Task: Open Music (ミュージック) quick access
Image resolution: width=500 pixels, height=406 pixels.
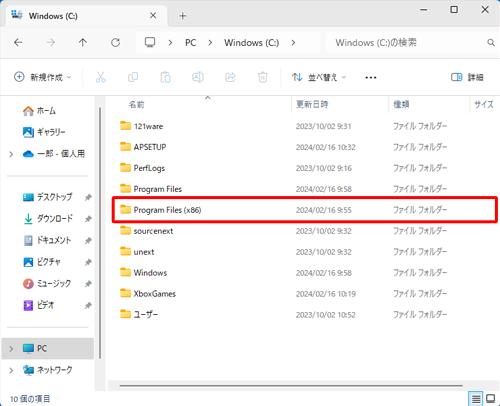Action: (x=47, y=284)
